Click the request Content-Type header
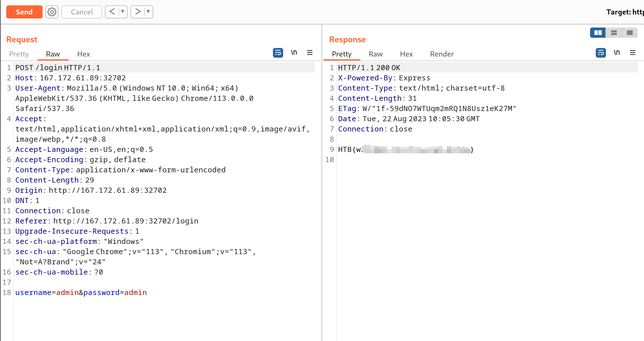Viewport: 644px width, 341px height. pos(121,170)
